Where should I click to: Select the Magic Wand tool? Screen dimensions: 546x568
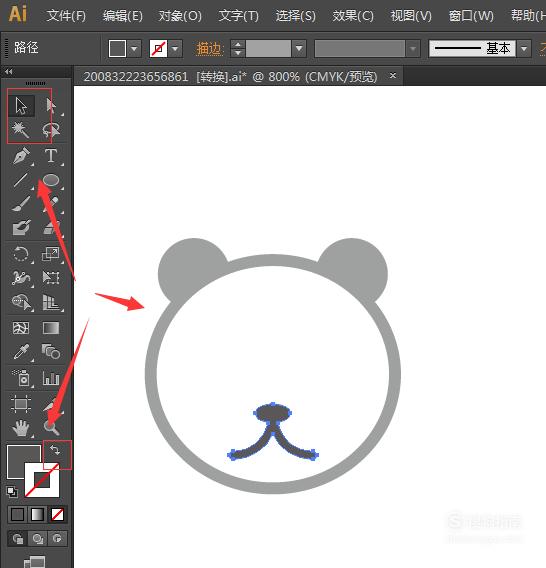tap(20, 130)
